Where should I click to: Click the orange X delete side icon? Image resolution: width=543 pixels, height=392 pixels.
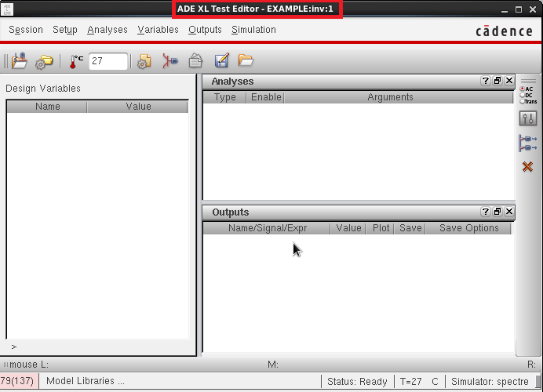pyautogui.click(x=527, y=167)
